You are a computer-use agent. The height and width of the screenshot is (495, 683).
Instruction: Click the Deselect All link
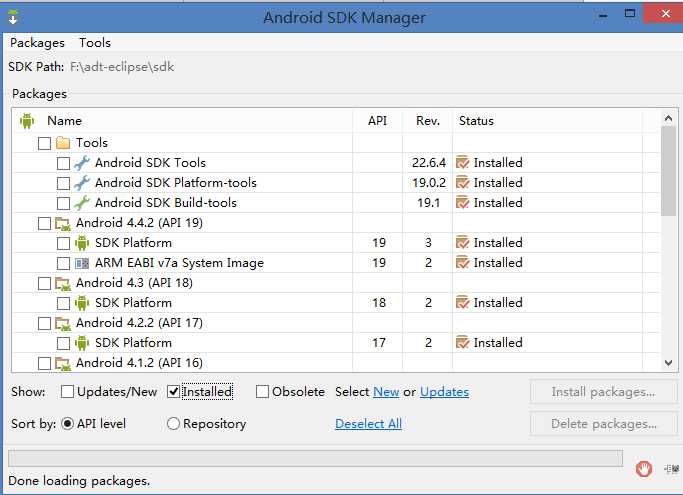click(369, 424)
